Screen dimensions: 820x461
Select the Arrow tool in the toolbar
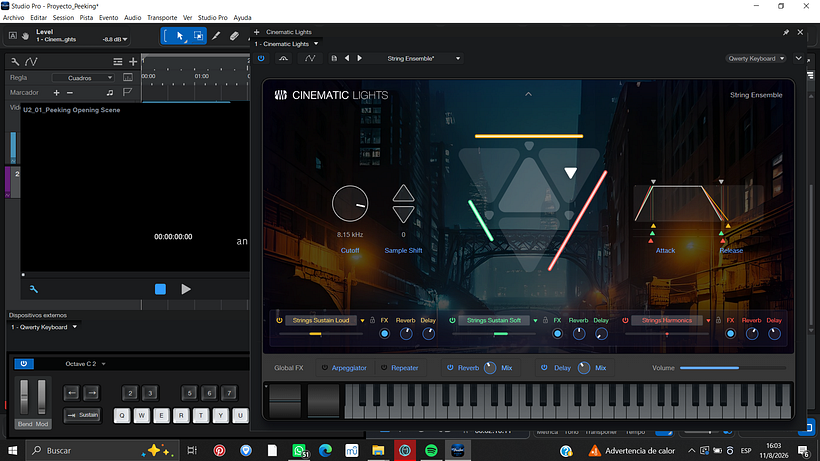tap(180, 36)
